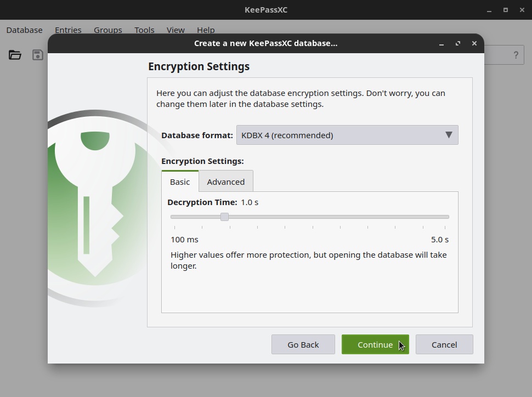
Task: Click the '1.0 s' decryption time value
Action: coord(250,202)
